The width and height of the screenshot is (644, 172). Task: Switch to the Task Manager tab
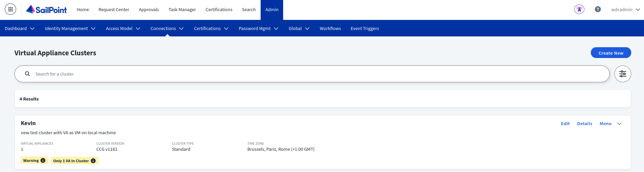pos(182,9)
